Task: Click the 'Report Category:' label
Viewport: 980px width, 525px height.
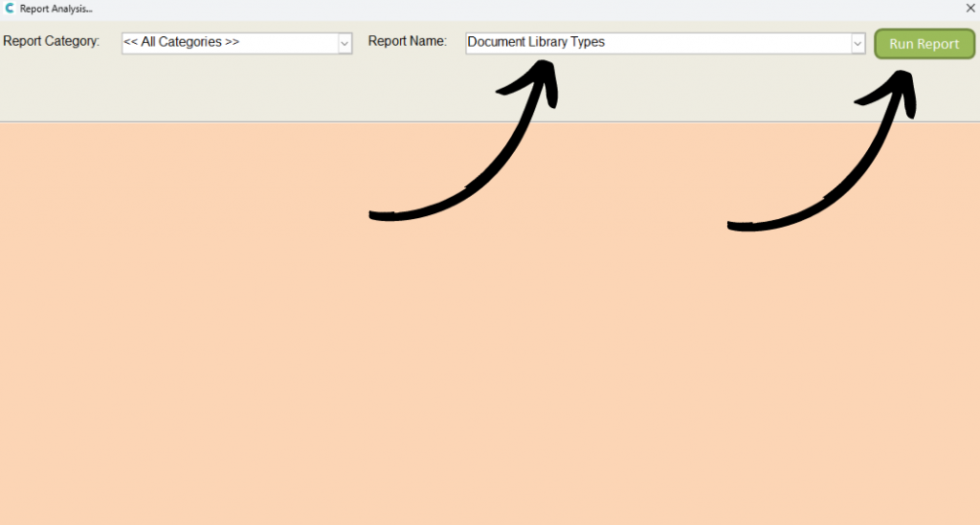Action: click(52, 42)
